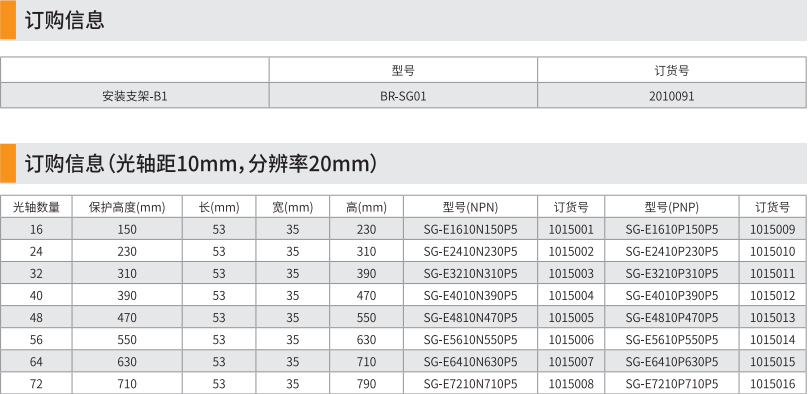Image resolution: width=808 pixels, height=394 pixels.
Task: Click protection height 150 cell
Action: pos(127,230)
